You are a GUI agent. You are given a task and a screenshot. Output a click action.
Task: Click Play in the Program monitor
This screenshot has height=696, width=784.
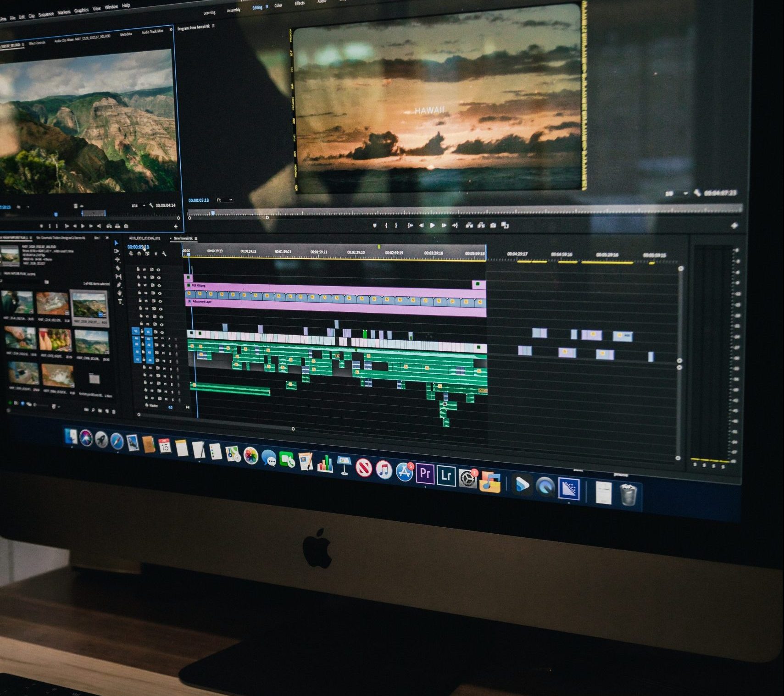click(432, 225)
